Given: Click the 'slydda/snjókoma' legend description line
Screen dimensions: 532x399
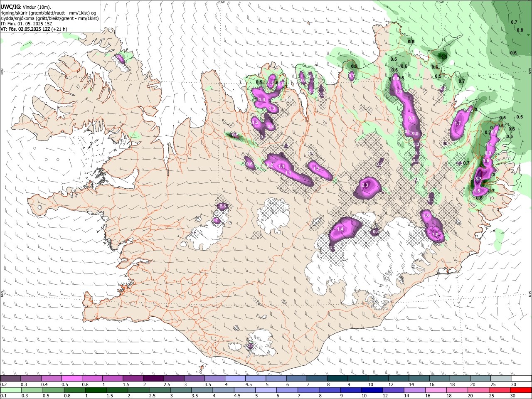Looking at the screenshot, I should click(x=49, y=18).
